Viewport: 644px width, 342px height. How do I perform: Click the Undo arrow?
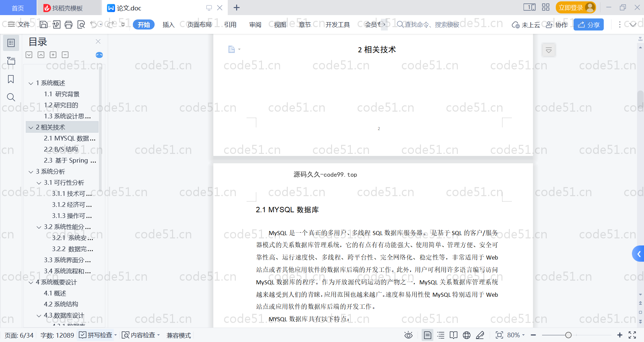click(94, 24)
